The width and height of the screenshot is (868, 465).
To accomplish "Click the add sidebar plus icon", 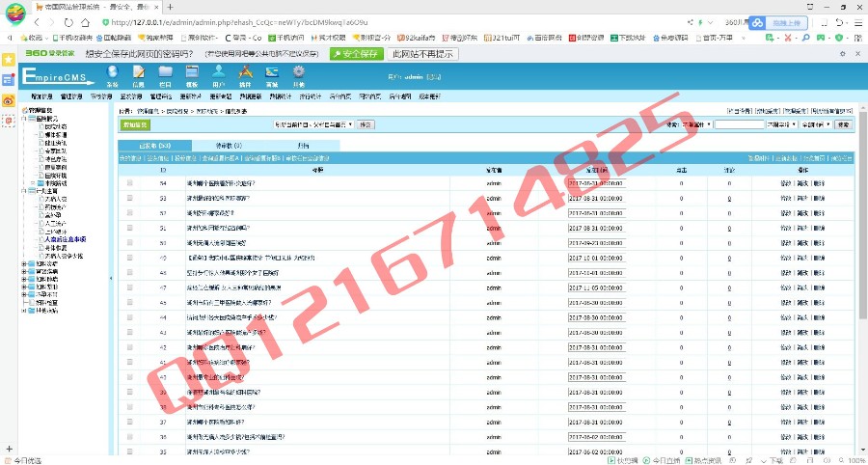I will (9, 449).
